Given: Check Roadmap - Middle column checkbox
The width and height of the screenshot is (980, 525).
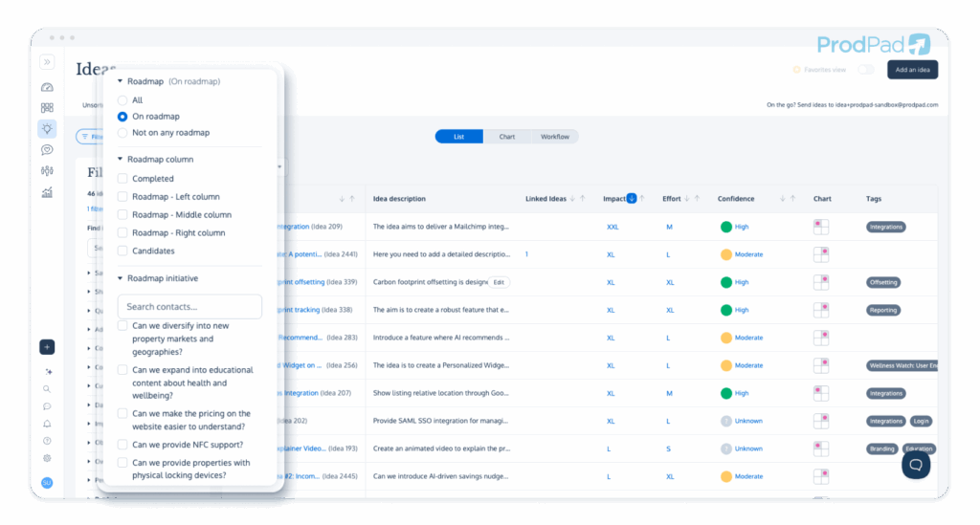Looking at the screenshot, I should (x=122, y=215).
